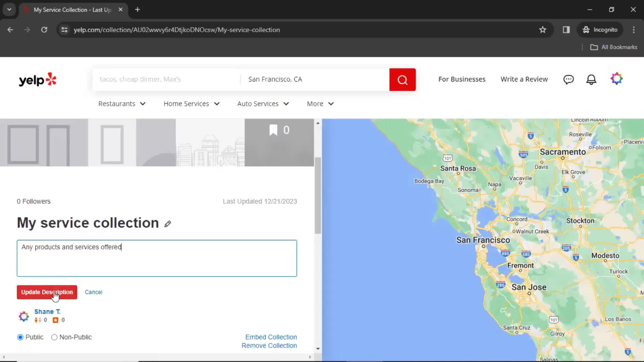The height and width of the screenshot is (362, 644).
Task: Click Update Description button
Action: click(47, 292)
